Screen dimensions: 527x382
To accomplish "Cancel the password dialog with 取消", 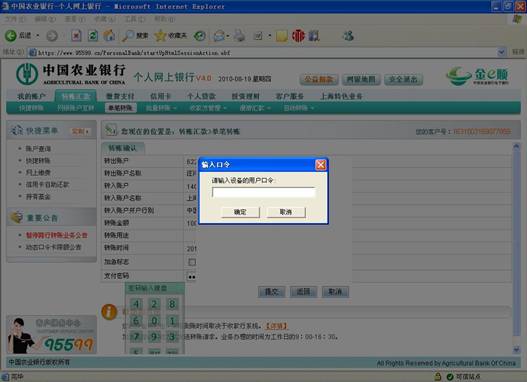I will [286, 212].
